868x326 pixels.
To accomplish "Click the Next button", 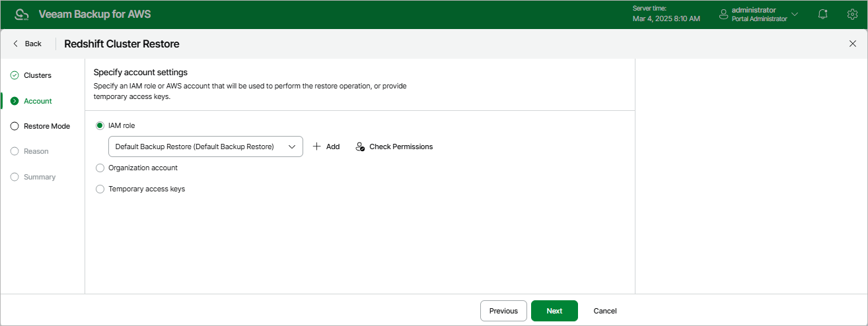I will pos(554,311).
